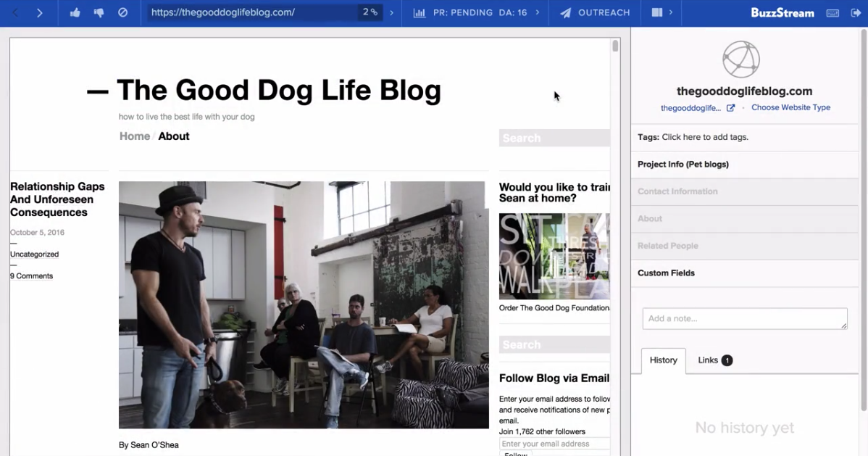Expand Project Info (Pet blogs) section

(745, 165)
